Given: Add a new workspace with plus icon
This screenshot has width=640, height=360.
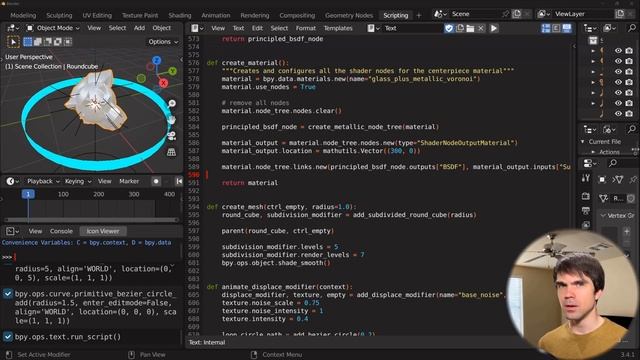Looking at the screenshot, I should coord(418,16).
